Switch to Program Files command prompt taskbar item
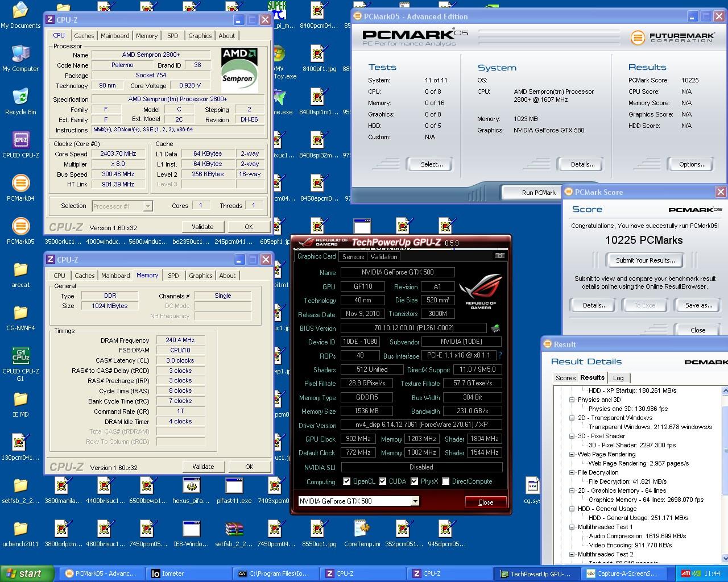 tap(277, 573)
